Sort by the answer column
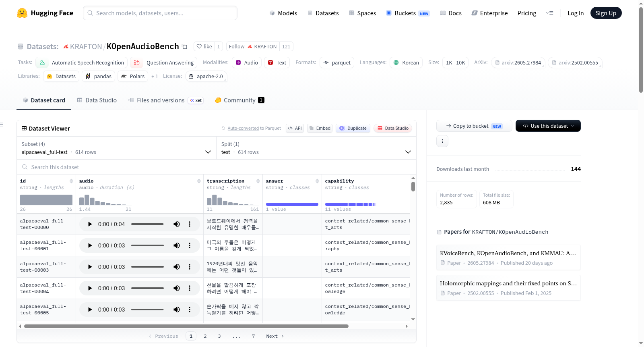Screen dimensions: 644x347 click(x=317, y=181)
